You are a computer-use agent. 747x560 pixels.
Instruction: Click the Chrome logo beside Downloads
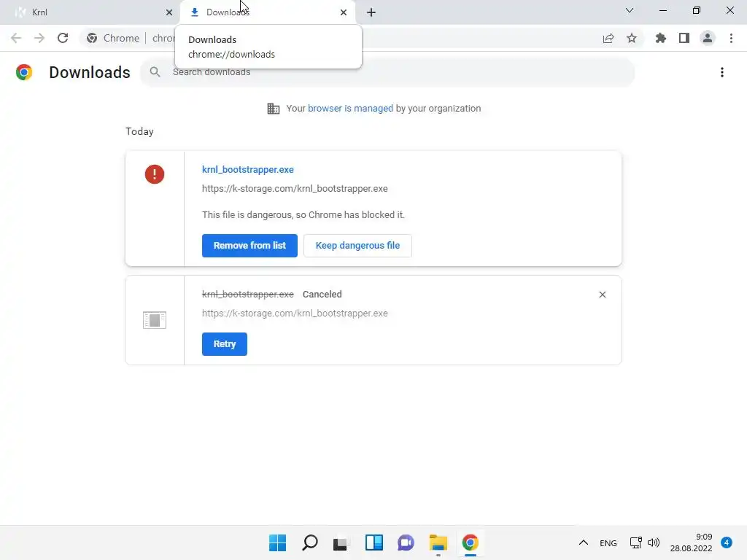pyautogui.click(x=24, y=72)
